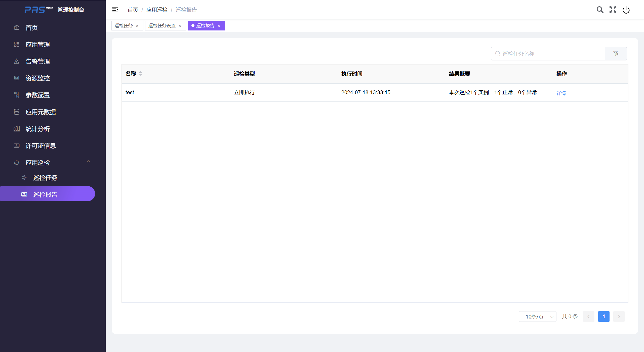Sort table by 名称 column arrows
Viewport: 644px width, 352px height.
point(141,74)
